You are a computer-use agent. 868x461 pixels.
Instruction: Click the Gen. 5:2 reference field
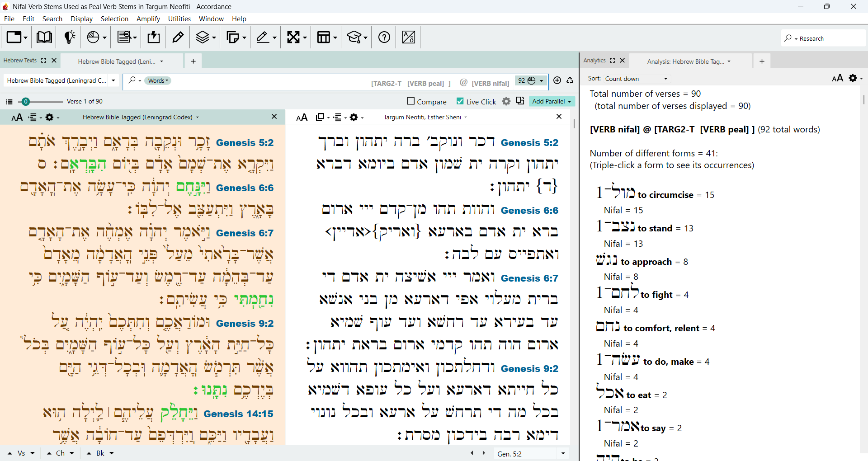pyautogui.click(x=526, y=453)
